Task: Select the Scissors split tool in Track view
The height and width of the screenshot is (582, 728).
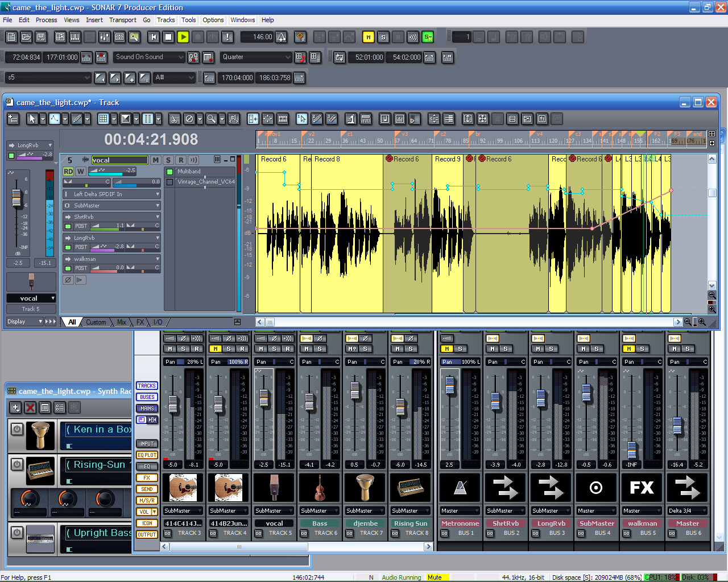Action: [175, 119]
